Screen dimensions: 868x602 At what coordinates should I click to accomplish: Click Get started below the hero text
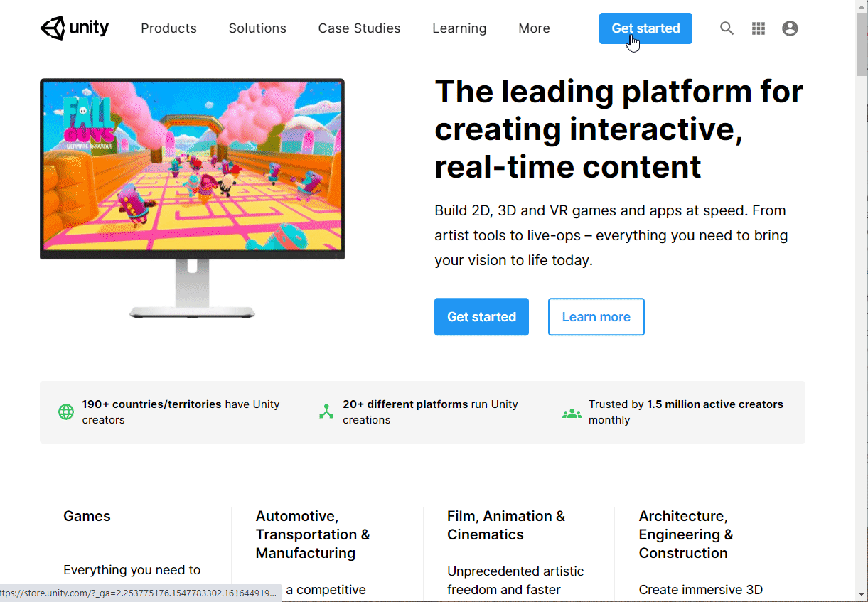pos(481,317)
